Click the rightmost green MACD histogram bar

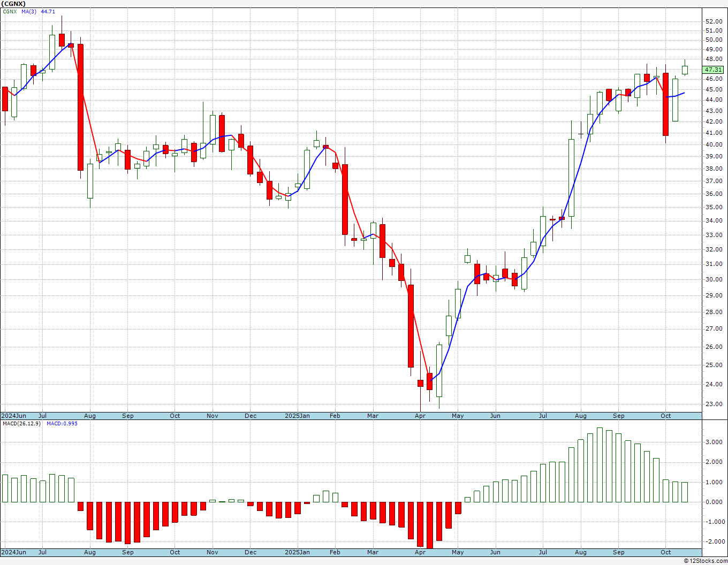pyautogui.click(x=685, y=492)
